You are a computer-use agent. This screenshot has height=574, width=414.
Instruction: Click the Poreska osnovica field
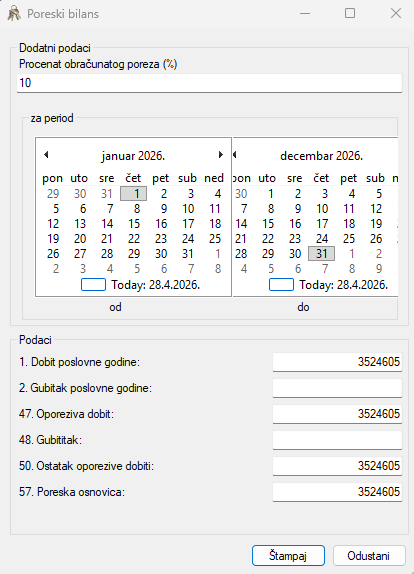(x=337, y=492)
